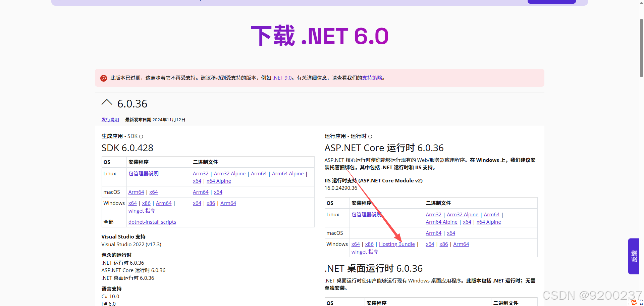The height and width of the screenshot is (306, 644).
Task: Download SDK Linux Arm32 Alpine binary
Action: point(229,173)
